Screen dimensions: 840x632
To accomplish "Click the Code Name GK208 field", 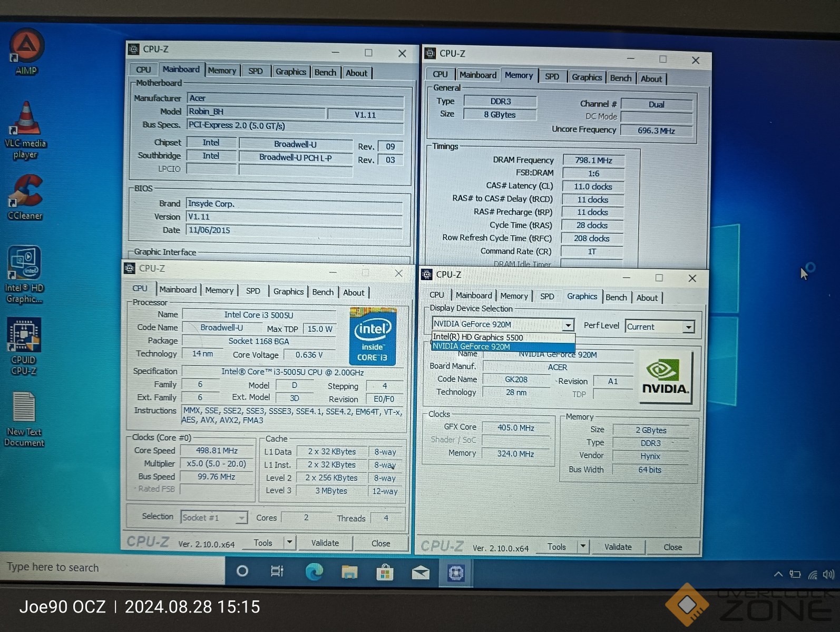I will click(516, 379).
